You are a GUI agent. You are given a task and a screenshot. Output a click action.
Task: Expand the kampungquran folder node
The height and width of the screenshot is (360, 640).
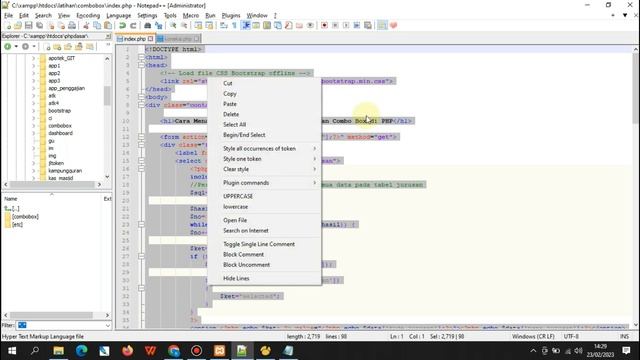tap(33, 171)
